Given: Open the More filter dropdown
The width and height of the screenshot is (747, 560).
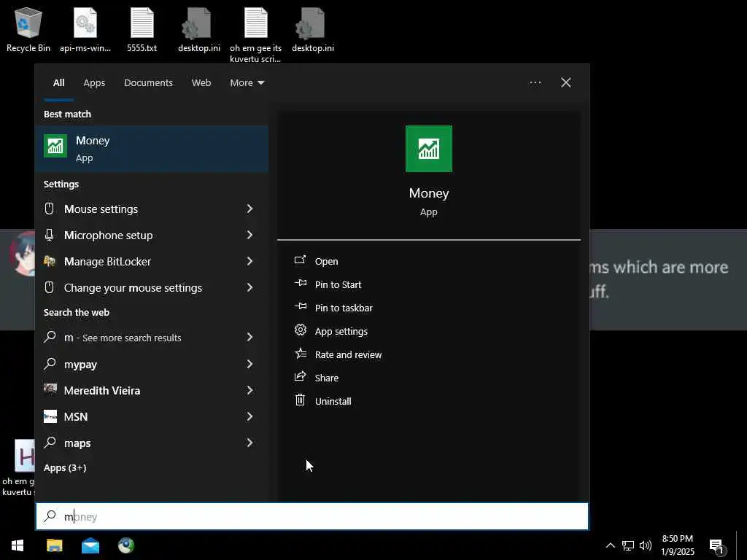Looking at the screenshot, I should pyautogui.click(x=247, y=83).
